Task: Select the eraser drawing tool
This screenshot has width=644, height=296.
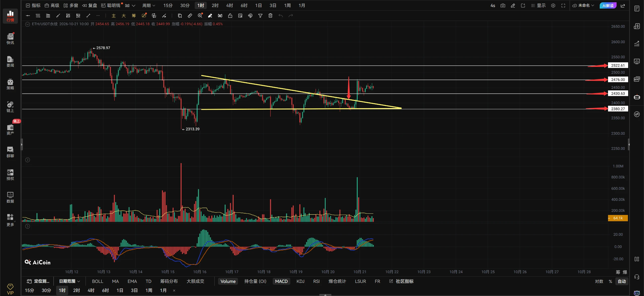Action: (210, 16)
